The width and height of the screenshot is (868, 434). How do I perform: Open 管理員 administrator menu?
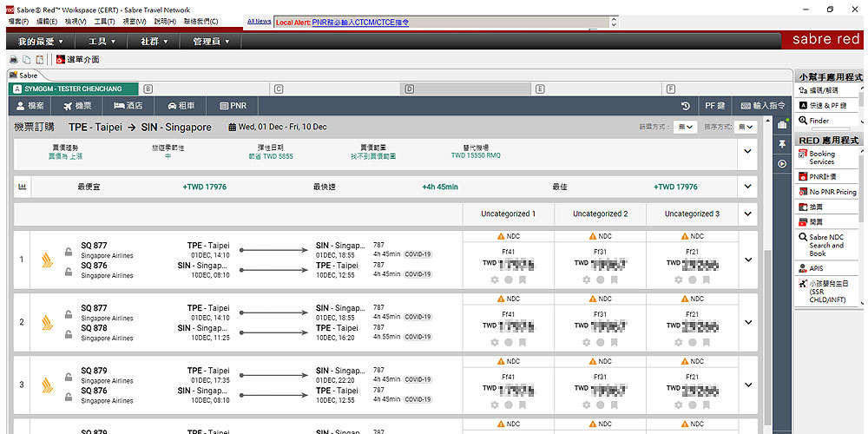[211, 42]
